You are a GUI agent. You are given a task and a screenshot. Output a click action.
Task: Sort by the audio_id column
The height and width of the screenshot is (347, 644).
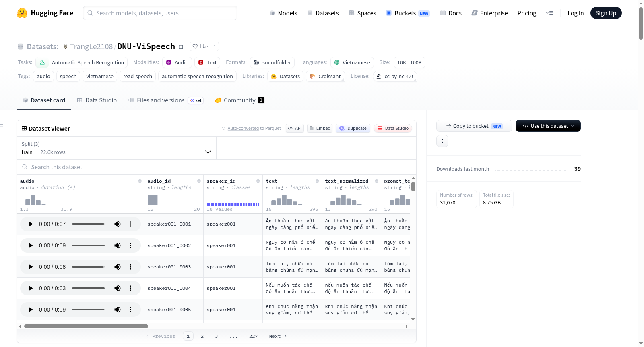pyautogui.click(x=199, y=181)
